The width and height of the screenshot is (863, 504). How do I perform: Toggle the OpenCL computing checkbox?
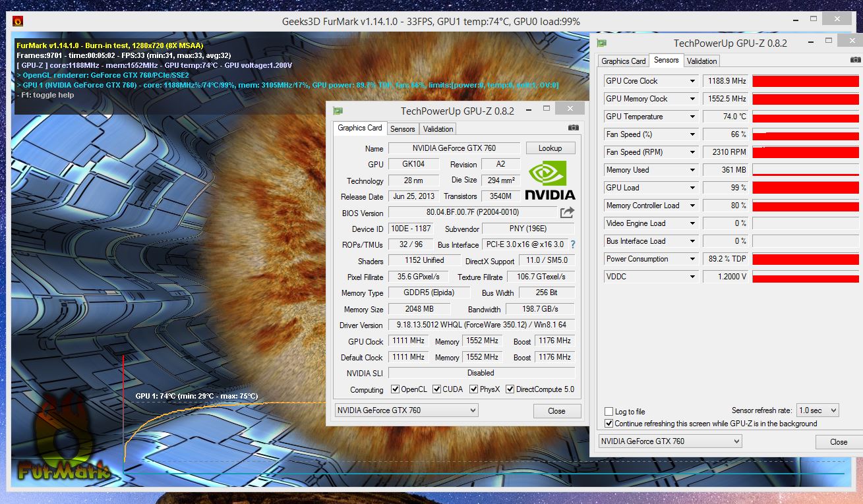[396, 389]
